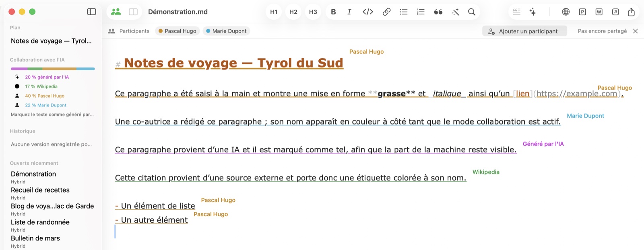This screenshot has width=644, height=250.
Task: Toggle the sidebar panel icon
Action: point(92,12)
